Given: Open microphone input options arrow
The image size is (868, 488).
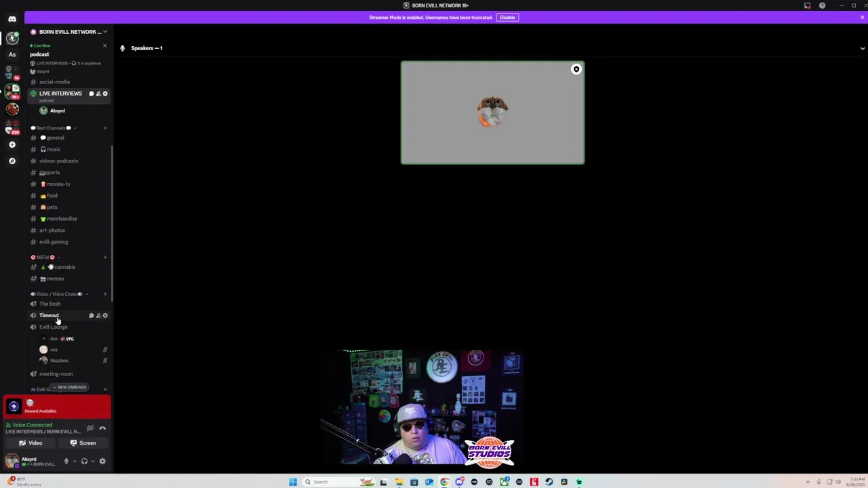Looking at the screenshot, I should [x=75, y=461].
